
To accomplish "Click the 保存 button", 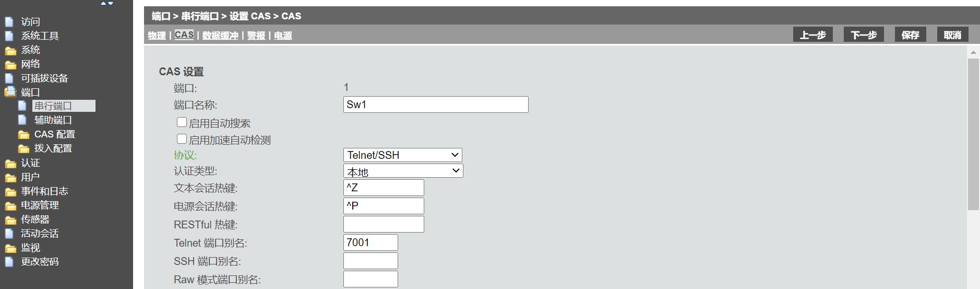I will (x=910, y=35).
